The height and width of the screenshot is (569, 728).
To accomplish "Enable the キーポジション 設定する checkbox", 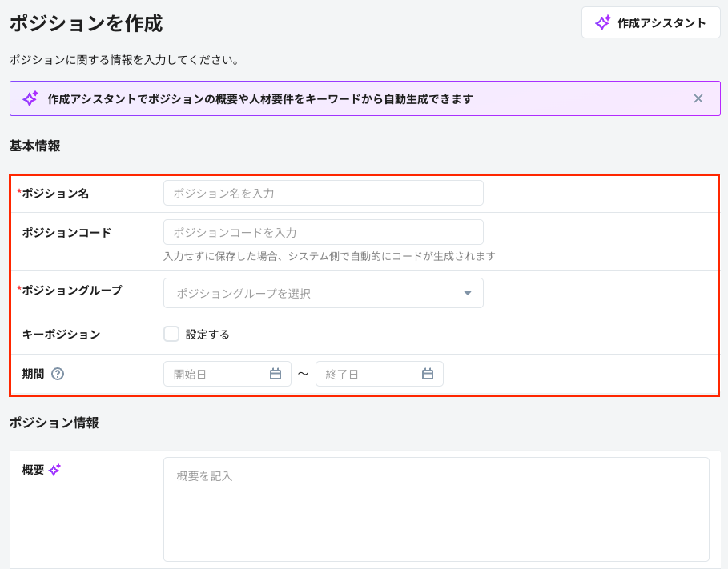I will (171, 334).
